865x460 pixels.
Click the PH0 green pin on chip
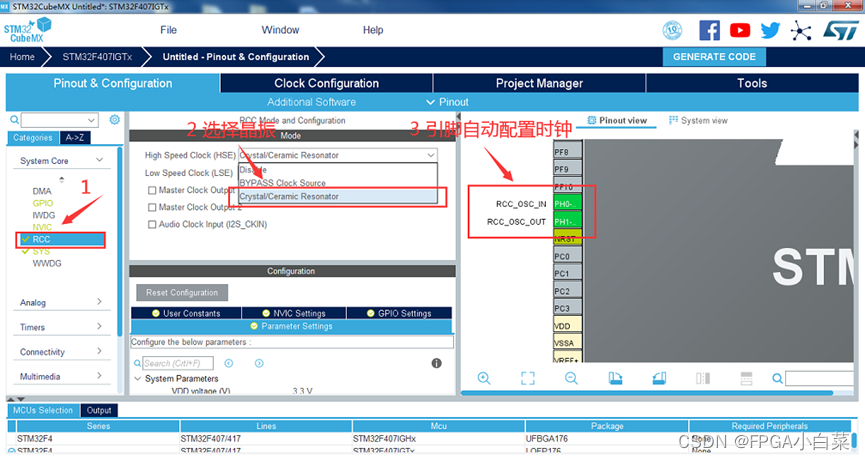568,204
